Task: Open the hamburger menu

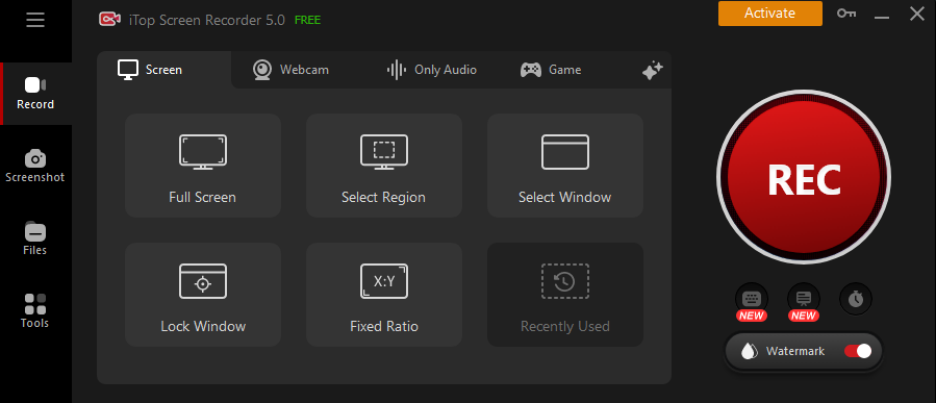Action: (x=35, y=20)
